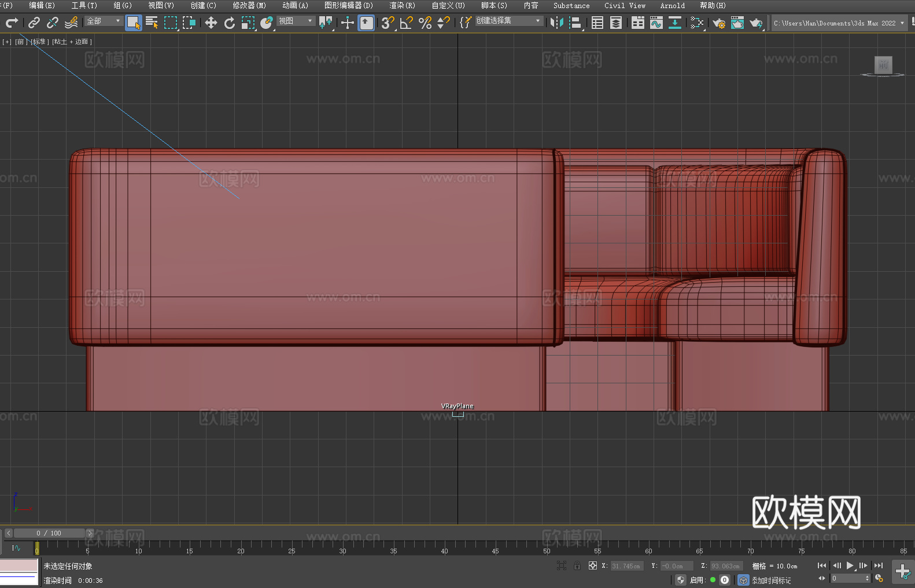Open the Rendered Frame Window
Screen dimensions: 915x588
click(x=737, y=23)
